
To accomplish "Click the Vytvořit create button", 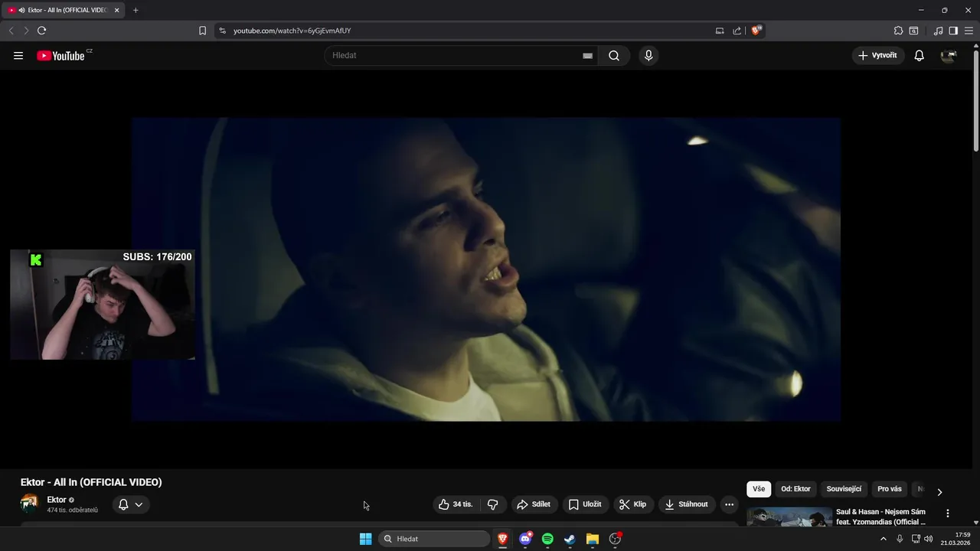I will click(878, 55).
